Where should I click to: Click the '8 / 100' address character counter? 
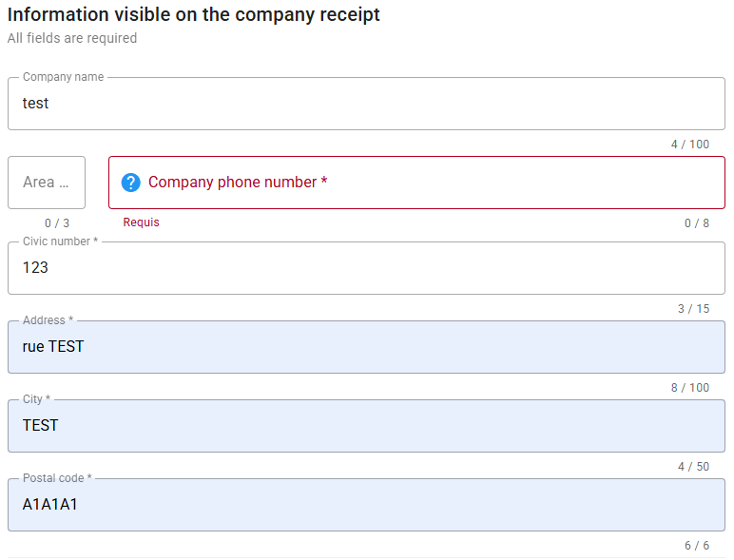coord(689,388)
